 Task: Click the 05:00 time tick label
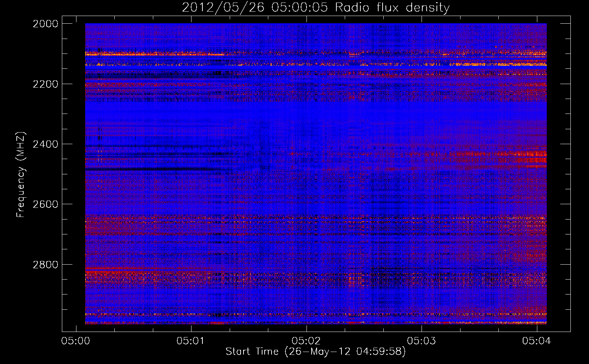(x=76, y=341)
